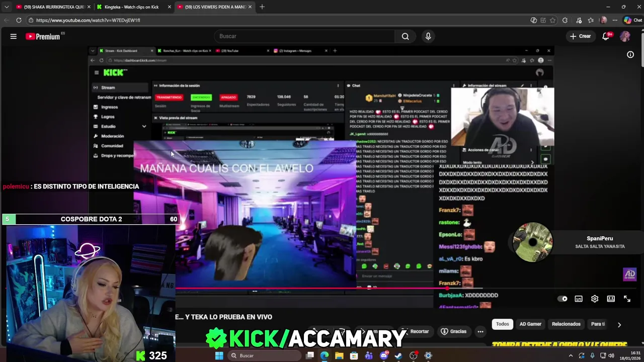Open Microsoft Edge from taskbar
Screen dimensions: 644x362
(x=325, y=355)
